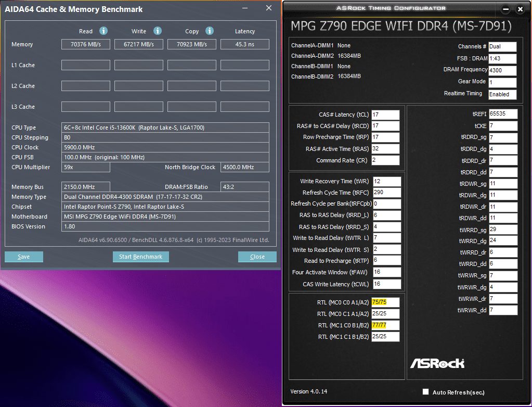Close the ASRock Timing Configurator window
This screenshot has height=407, width=532.
[520, 9]
